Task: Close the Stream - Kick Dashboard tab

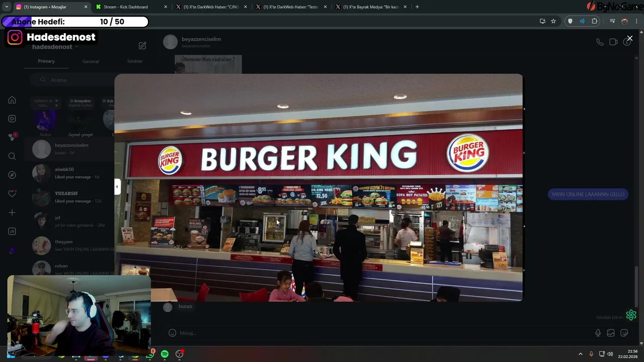Action: (166, 7)
